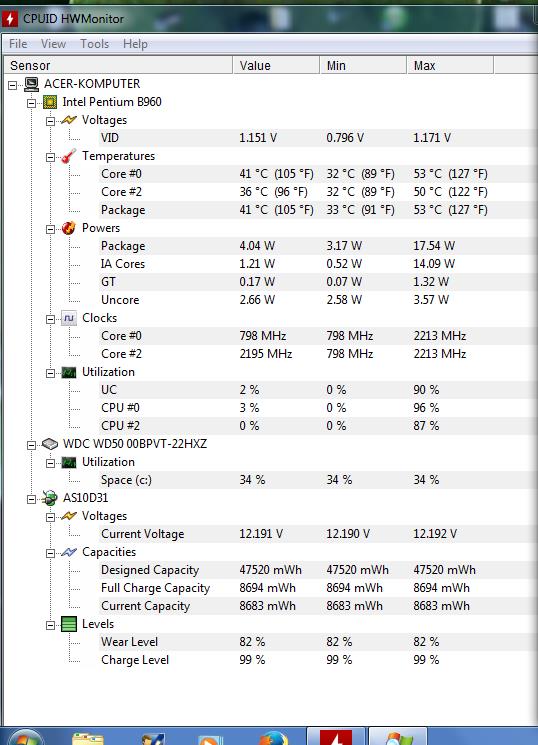The image size is (538, 745).
Task: Click the Intel Pentium B960 CPU chip icon
Action: tap(50, 102)
